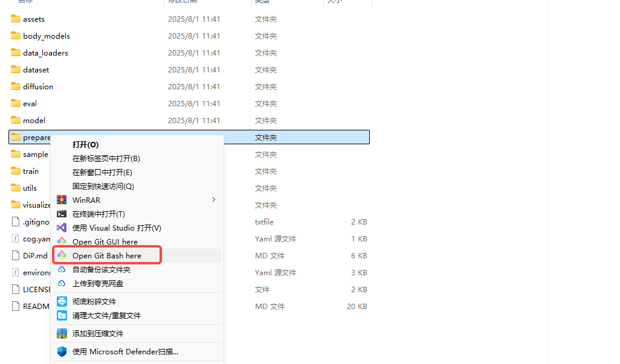Screen dimensions: 620x364
Task: Click the Visual Studio icon to open project
Action: click(62, 227)
